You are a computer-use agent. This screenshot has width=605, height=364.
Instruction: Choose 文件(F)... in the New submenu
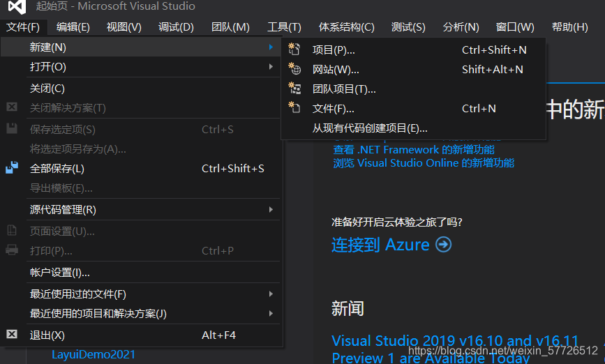pos(413,108)
